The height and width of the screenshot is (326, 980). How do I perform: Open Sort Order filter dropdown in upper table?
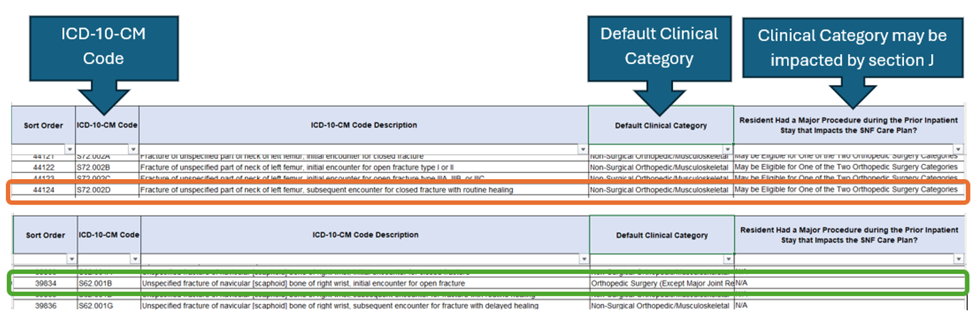coord(69,149)
